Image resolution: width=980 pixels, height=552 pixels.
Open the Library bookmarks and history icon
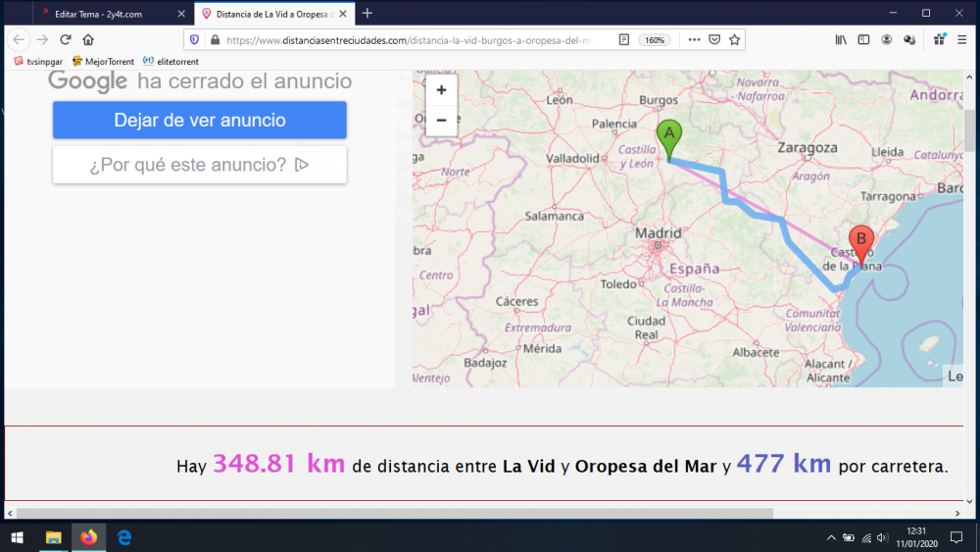point(841,40)
